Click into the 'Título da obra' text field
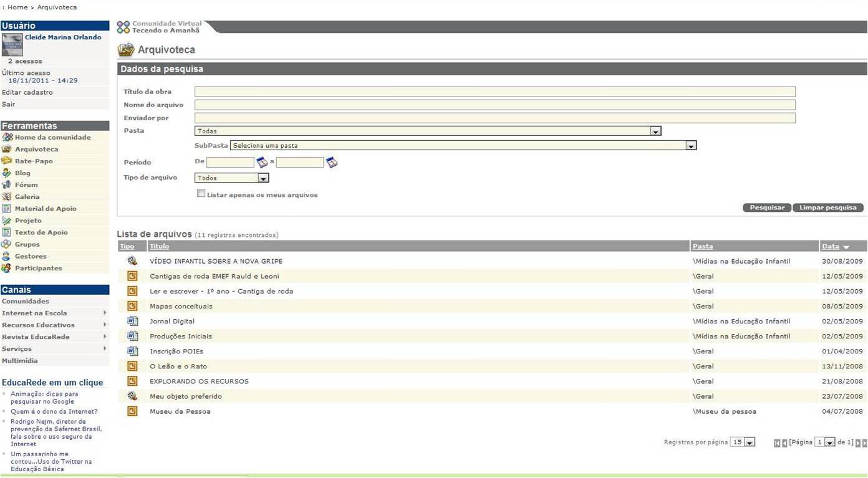The width and height of the screenshot is (868, 478). click(x=494, y=92)
